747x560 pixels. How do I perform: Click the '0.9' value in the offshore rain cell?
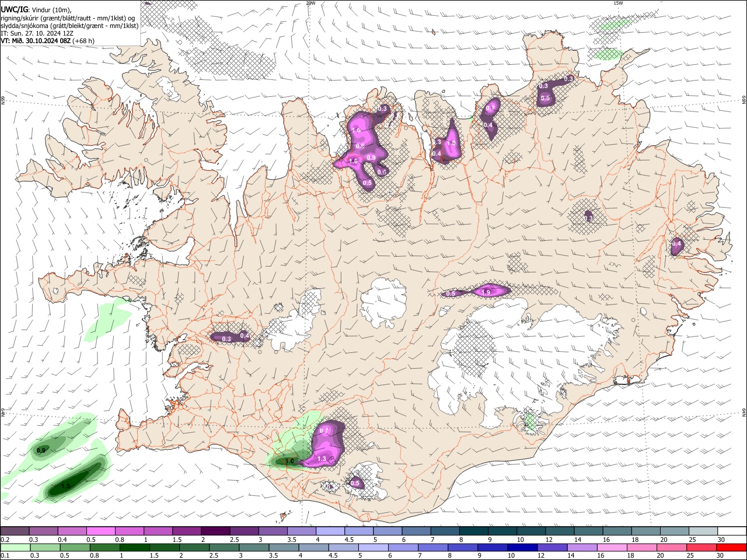(x=41, y=450)
